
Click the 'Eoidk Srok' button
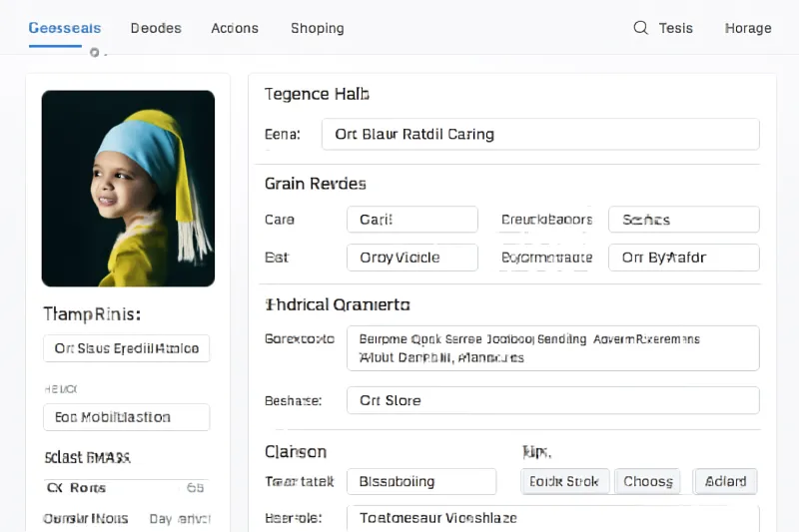coord(564,482)
